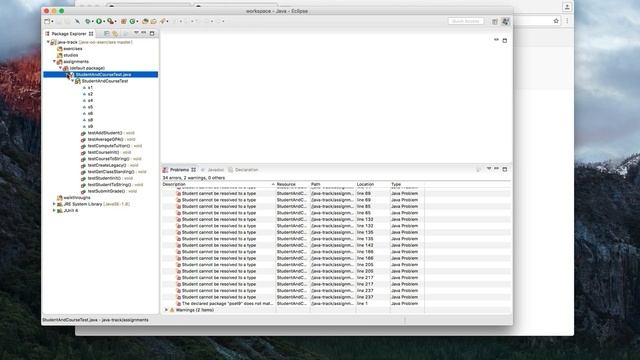Click the browser profile avatar icon
Screen dimensions: 640x360
tap(567, 7)
